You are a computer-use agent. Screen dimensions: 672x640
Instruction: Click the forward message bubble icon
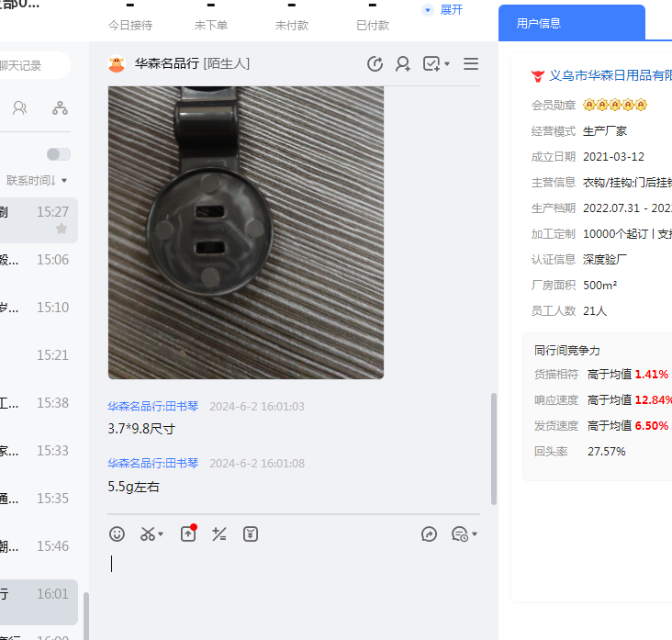tap(429, 533)
